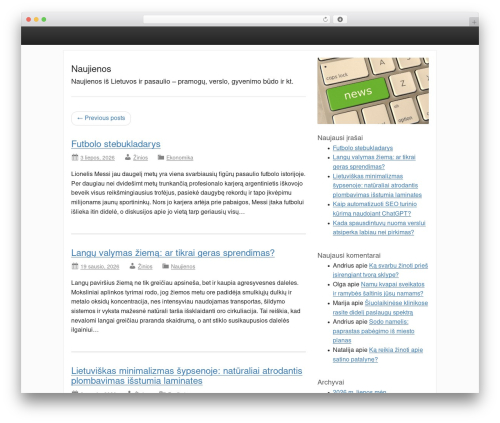500x423 pixels.
Task: Click the Archyvai heading
Action: coord(331,382)
